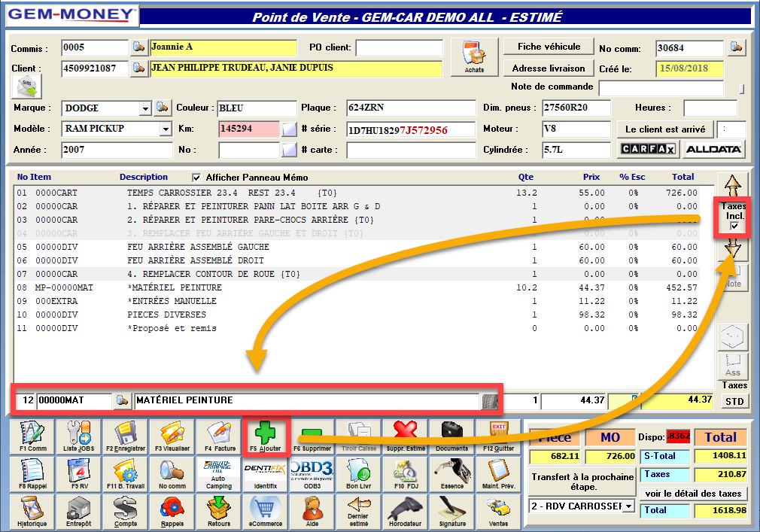The image size is (760, 532).
Task: Remove item with F6 Supprimer
Action: (x=312, y=436)
